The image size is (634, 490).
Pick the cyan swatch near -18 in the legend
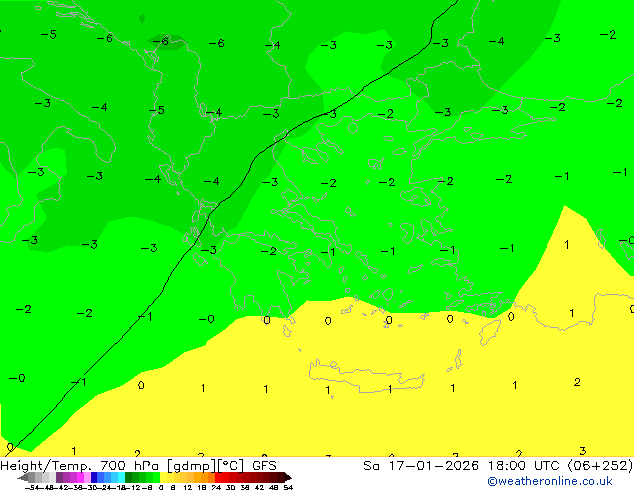coord(121,477)
